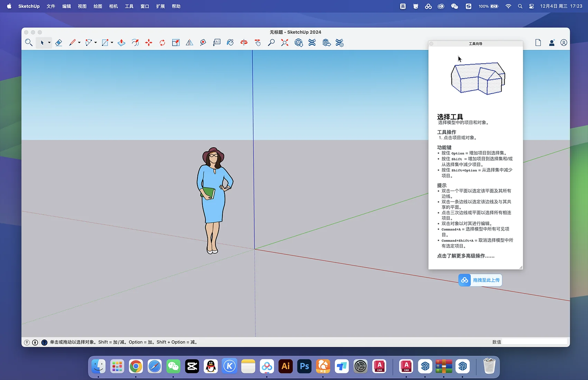
Task: Click the 选择工具 heading text
Action: click(450, 117)
